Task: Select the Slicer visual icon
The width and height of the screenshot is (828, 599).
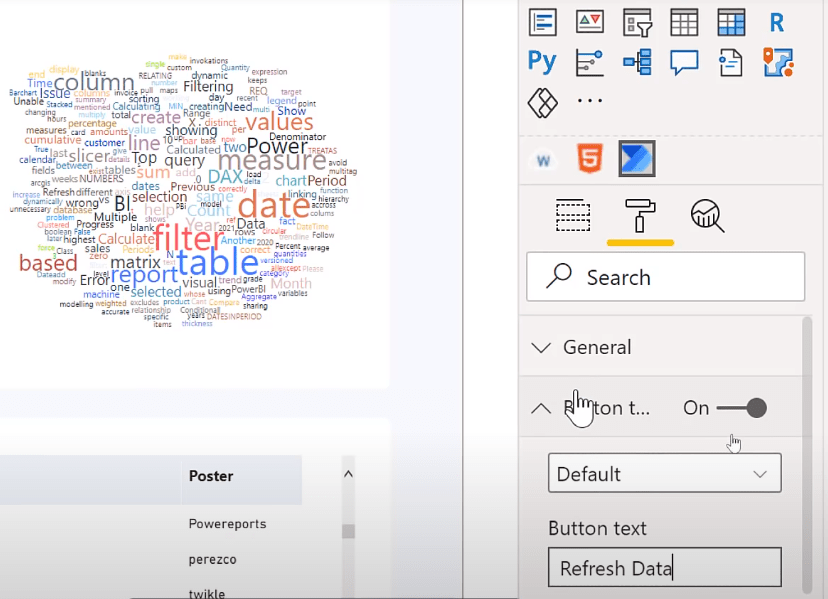Action: click(x=637, y=23)
